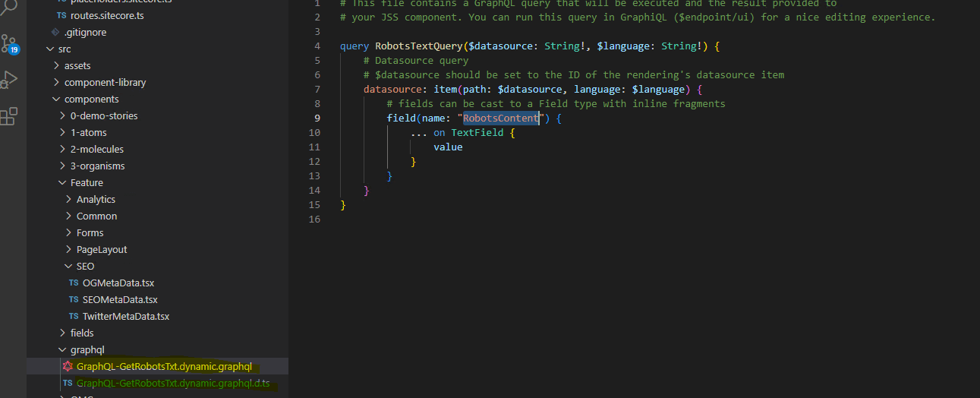Expand the Common folder
Viewport: 980px width, 398px height.
pyautogui.click(x=68, y=216)
